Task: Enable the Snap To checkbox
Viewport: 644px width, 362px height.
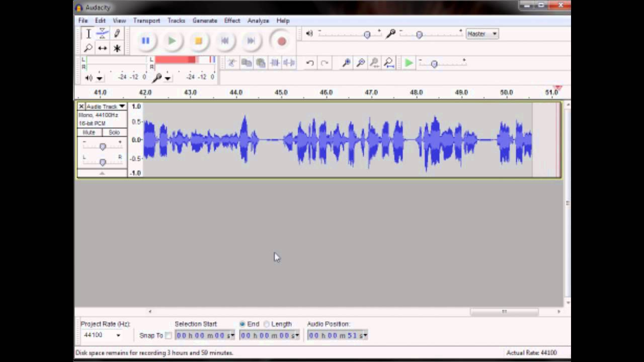Action: (x=169, y=335)
